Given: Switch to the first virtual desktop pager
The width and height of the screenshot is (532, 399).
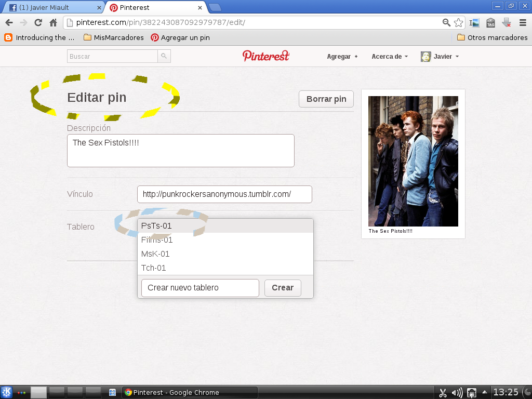Looking at the screenshot, I should 38,393.
